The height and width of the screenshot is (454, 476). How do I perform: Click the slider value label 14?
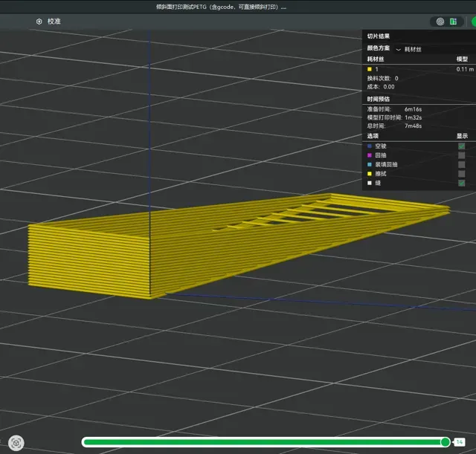coord(460,442)
